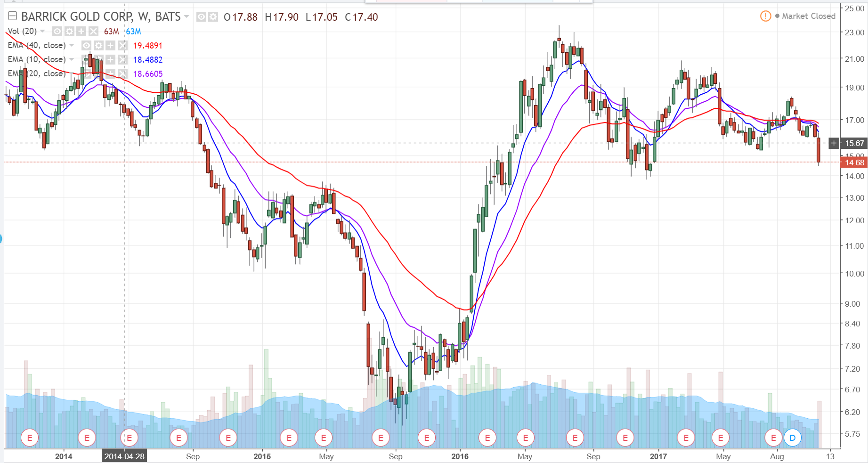The image size is (868, 463).
Task: Expand the EMA (40, close) dropdown arrow
Action: [x=72, y=45]
